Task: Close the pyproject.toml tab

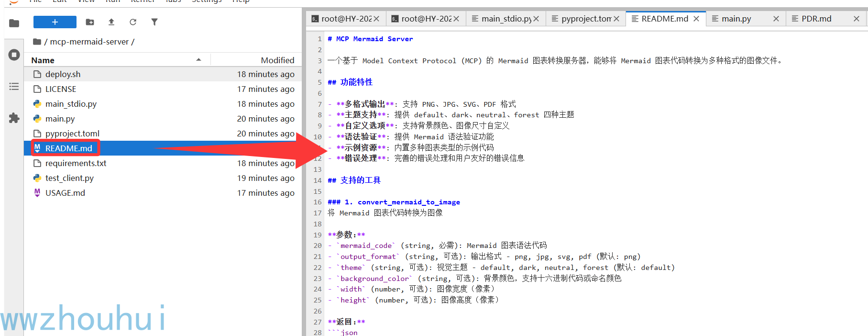Action: pyautogui.click(x=617, y=19)
